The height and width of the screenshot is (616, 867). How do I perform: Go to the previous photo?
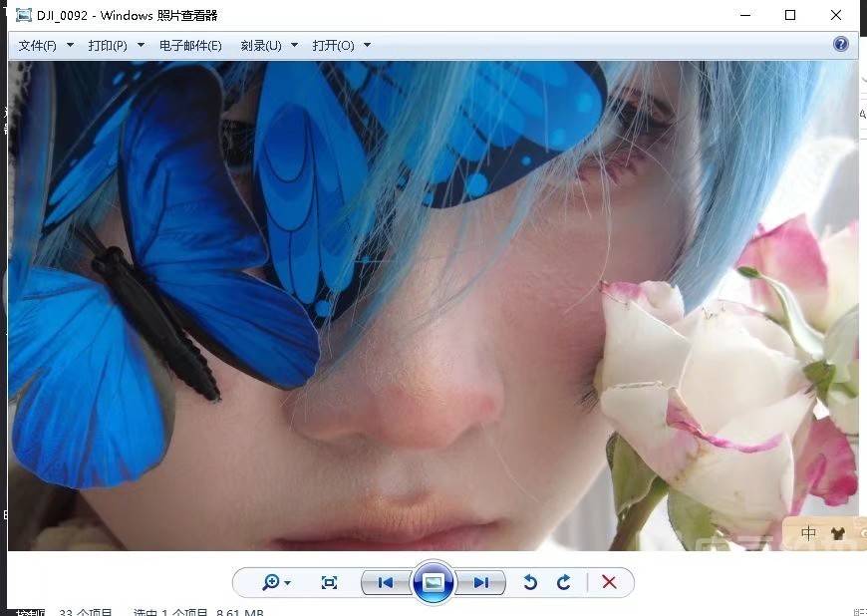point(385,582)
